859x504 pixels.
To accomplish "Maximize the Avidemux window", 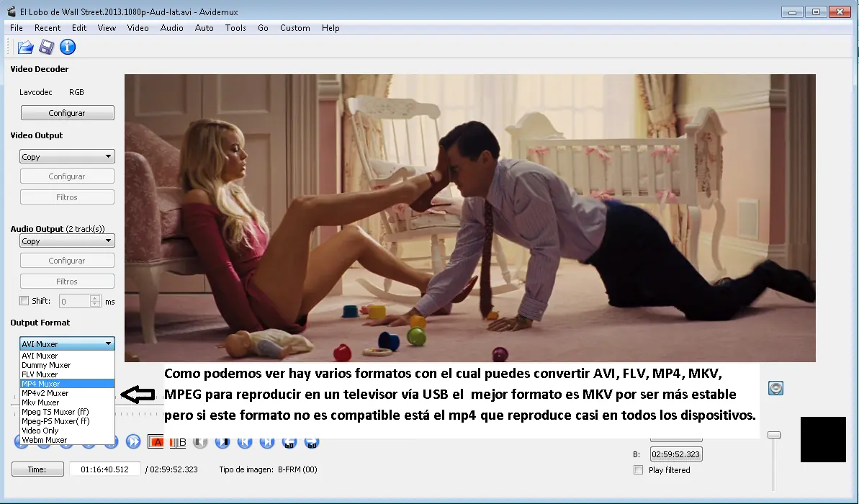I will (x=816, y=12).
